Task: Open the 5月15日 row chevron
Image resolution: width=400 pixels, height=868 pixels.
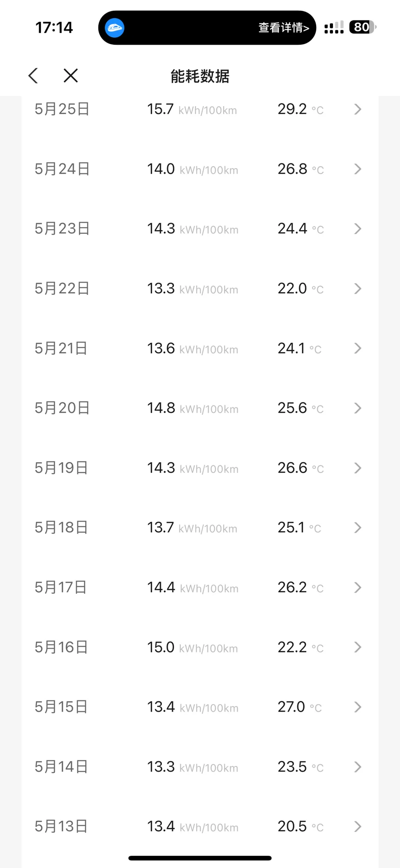Action: click(358, 707)
